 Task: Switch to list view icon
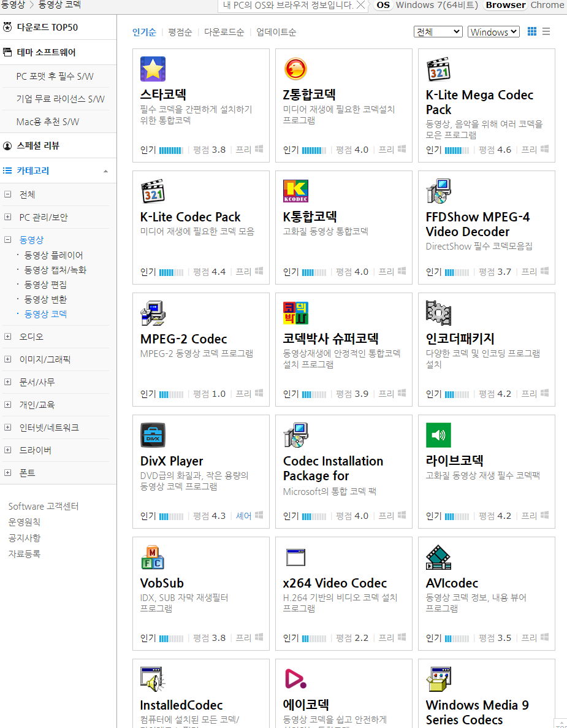[546, 31]
